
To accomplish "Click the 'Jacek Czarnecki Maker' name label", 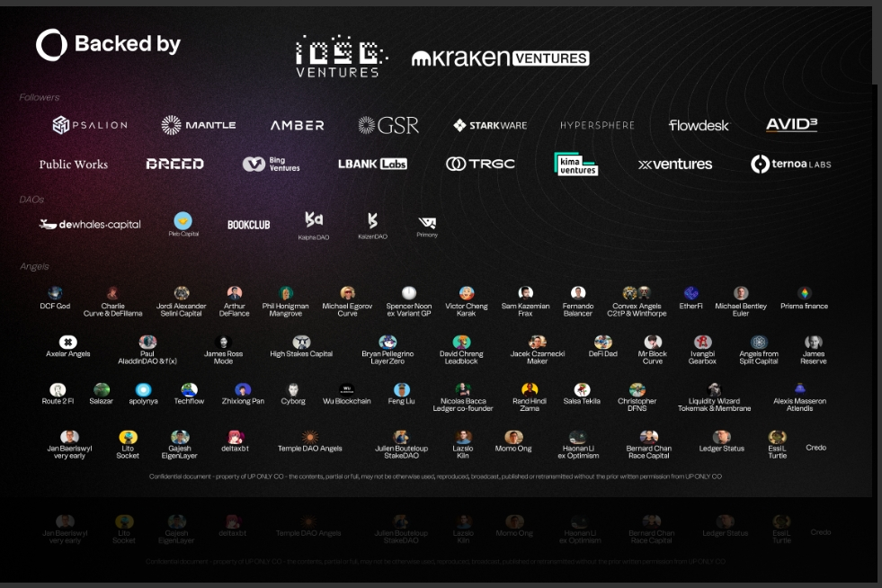I will pos(537,357).
